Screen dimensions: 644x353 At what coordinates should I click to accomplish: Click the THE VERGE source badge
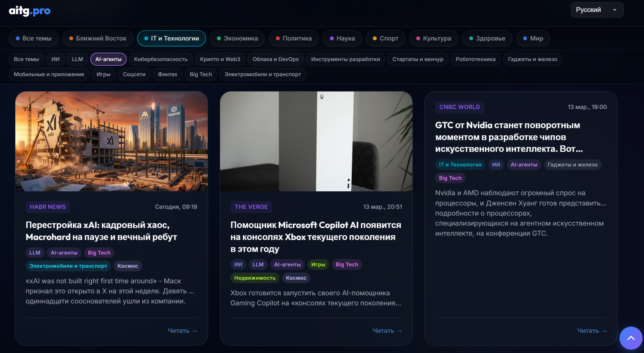click(251, 207)
